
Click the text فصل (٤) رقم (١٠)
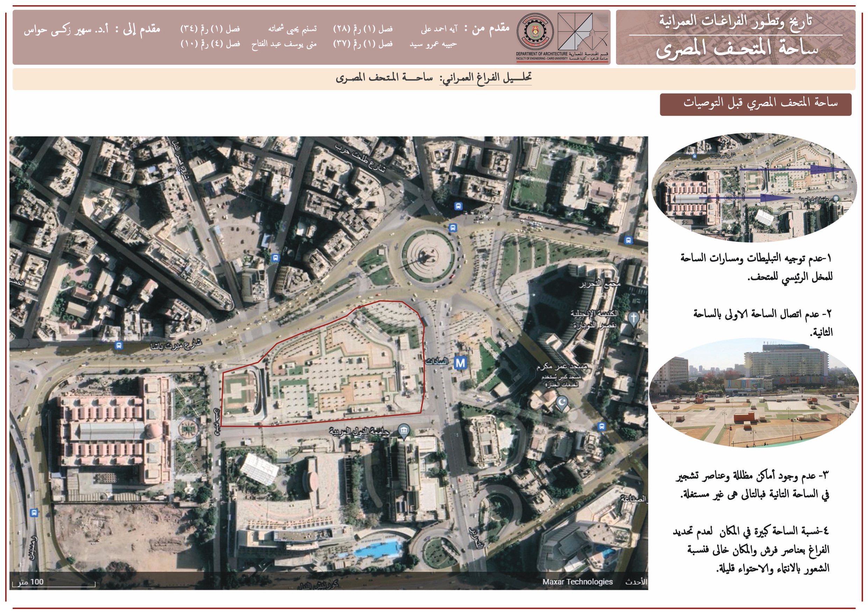[x=211, y=44]
